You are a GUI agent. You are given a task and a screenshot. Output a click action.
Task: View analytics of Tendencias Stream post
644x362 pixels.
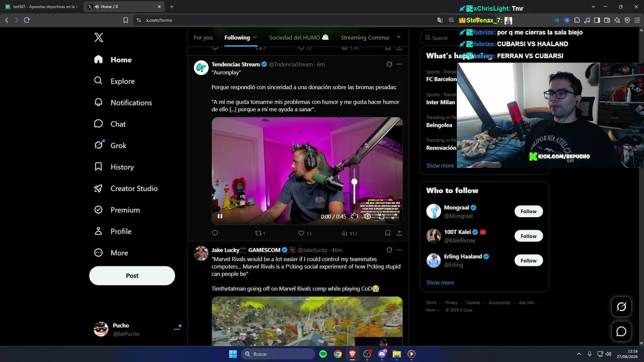[x=349, y=233]
